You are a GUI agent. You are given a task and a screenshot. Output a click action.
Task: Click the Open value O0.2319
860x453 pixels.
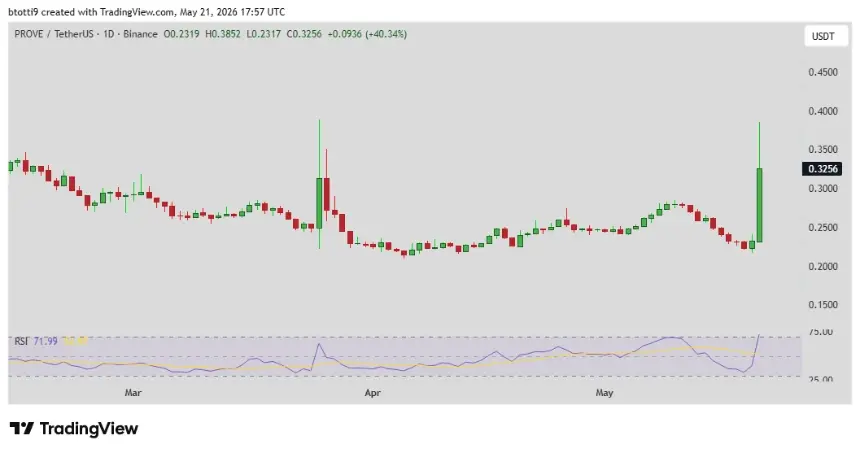tap(181, 34)
